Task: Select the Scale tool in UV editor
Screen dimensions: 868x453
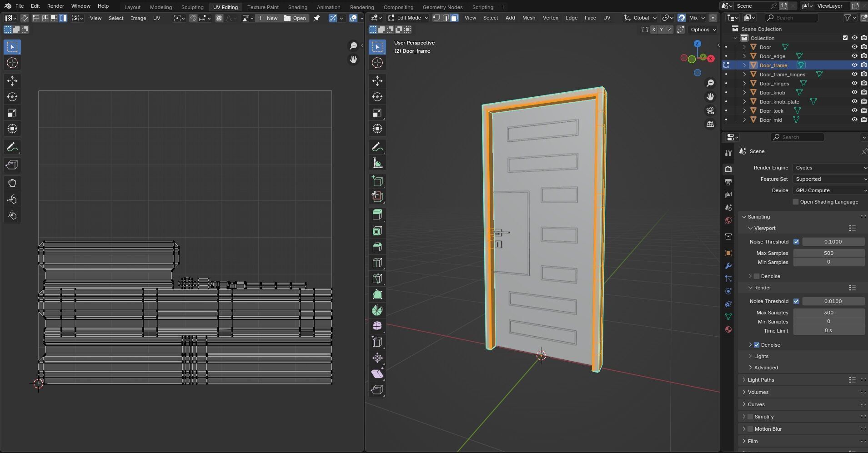Action: (x=12, y=113)
